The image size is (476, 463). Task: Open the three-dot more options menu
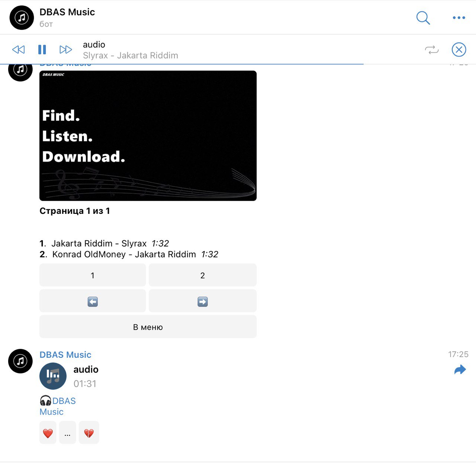(x=459, y=17)
